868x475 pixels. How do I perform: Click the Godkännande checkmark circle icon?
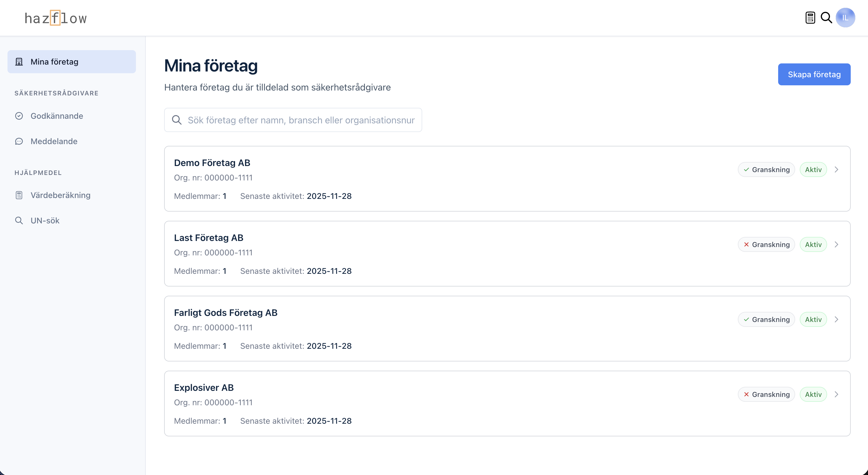tap(19, 116)
